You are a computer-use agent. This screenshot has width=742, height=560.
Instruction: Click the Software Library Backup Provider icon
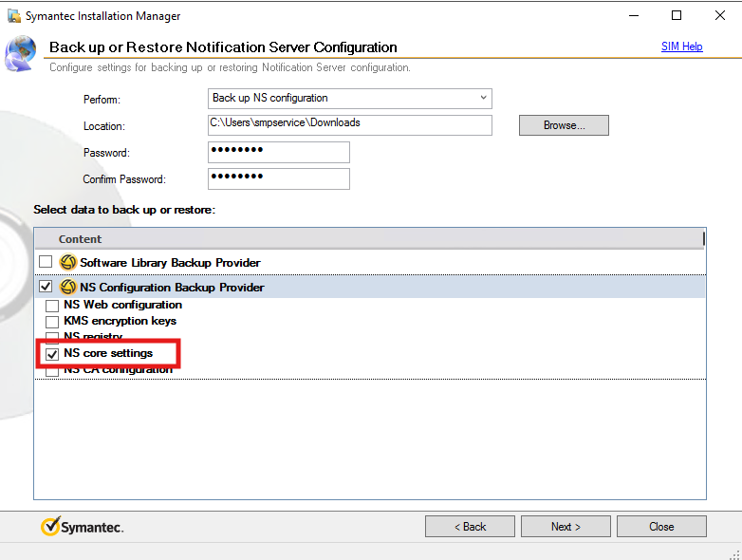click(x=68, y=263)
